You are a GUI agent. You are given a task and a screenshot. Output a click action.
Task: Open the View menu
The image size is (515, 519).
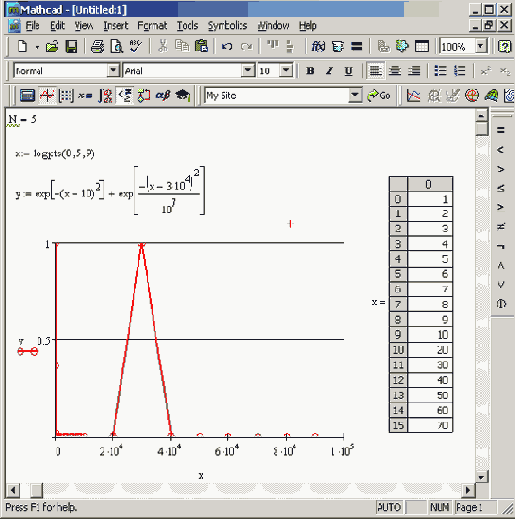tap(83, 25)
